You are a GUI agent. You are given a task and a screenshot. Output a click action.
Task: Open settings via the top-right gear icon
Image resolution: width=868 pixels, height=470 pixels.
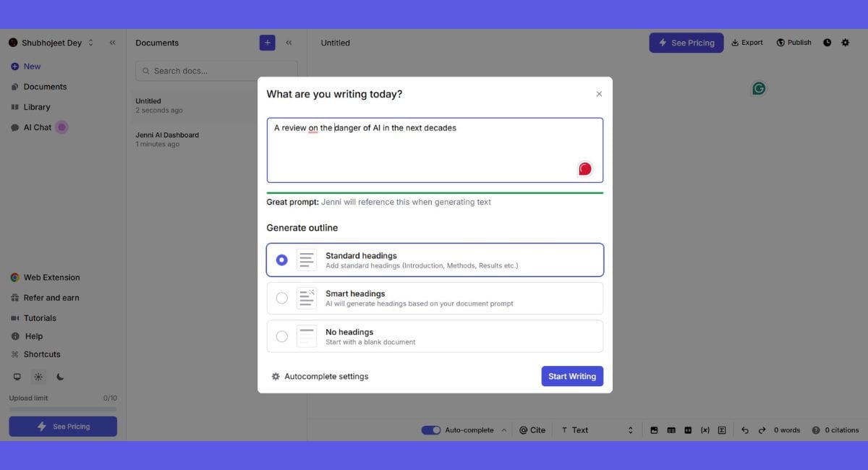846,43
